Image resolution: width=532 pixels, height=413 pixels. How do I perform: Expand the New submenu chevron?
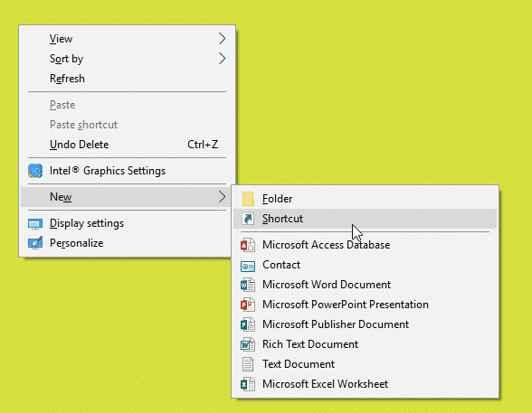point(222,197)
